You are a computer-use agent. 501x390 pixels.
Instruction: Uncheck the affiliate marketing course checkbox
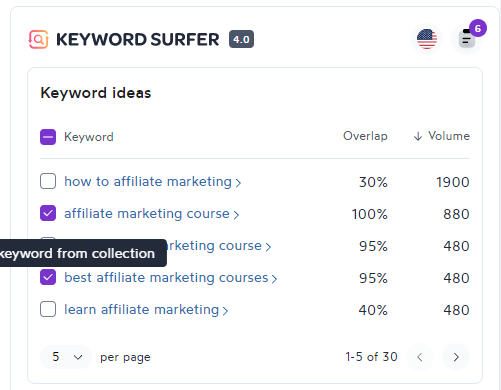click(x=48, y=213)
